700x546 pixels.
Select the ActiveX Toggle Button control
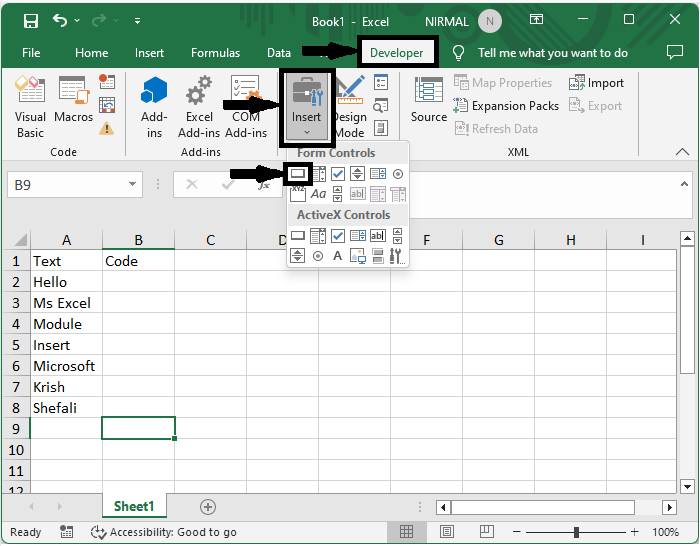pos(378,256)
